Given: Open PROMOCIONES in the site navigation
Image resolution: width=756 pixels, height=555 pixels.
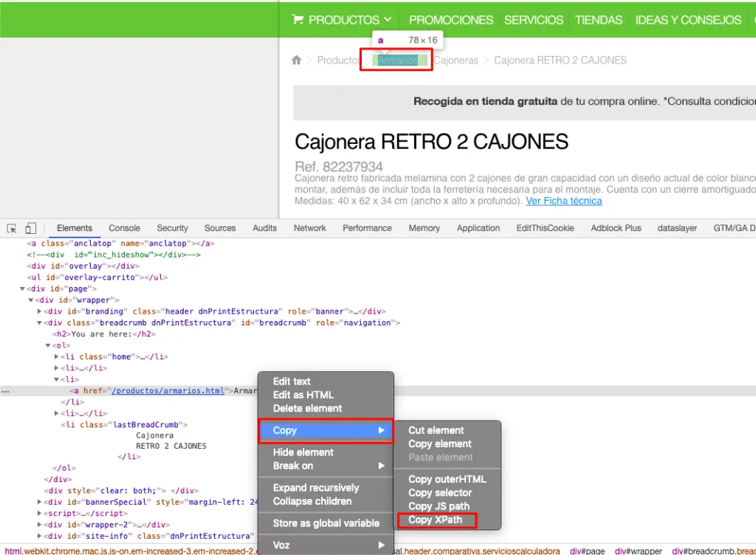Looking at the screenshot, I should 451,20.
